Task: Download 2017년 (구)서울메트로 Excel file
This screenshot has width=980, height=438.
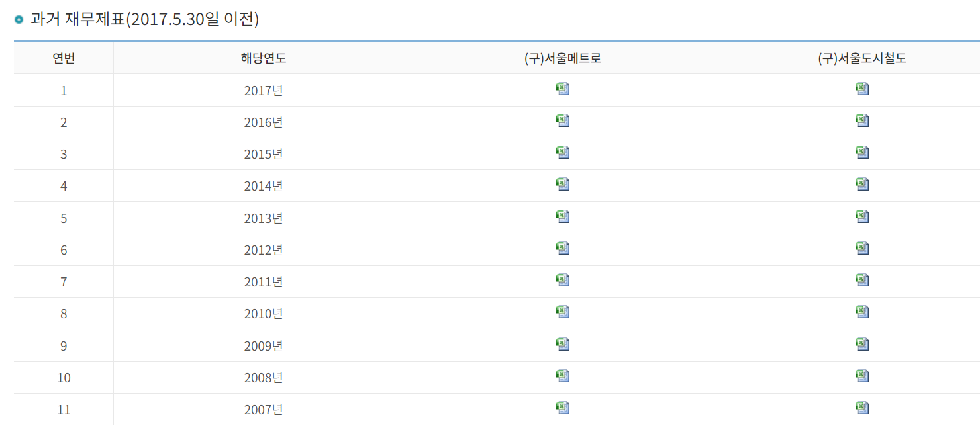Action: 563,89
